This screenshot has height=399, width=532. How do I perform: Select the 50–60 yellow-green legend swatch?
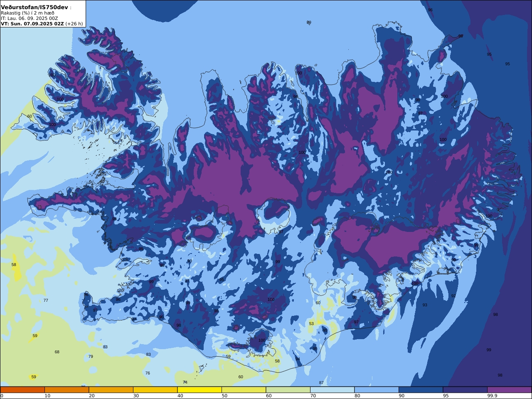pyautogui.click(x=244, y=390)
